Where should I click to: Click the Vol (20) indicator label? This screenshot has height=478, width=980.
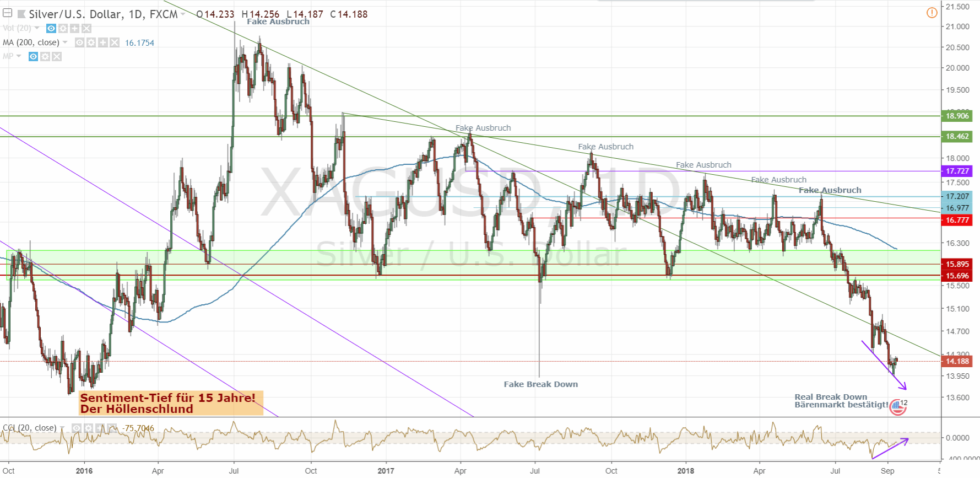coord(17,28)
